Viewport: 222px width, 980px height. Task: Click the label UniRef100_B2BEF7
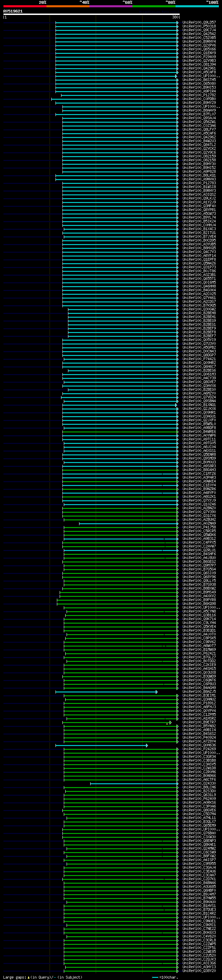coord(199,336)
